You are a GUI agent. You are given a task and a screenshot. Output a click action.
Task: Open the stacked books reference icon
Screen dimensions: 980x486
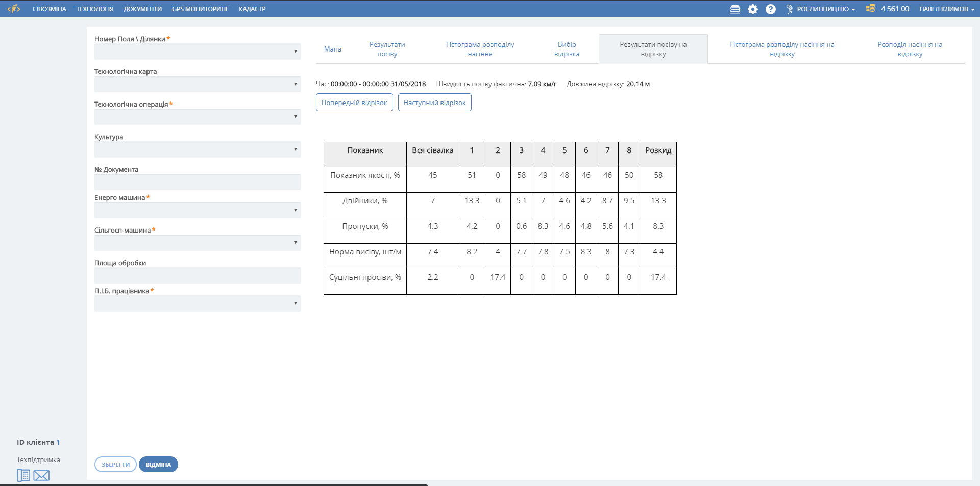[734, 9]
